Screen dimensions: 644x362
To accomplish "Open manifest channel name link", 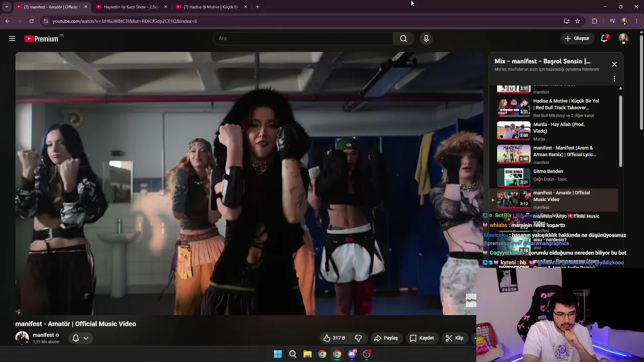I will [x=43, y=335].
